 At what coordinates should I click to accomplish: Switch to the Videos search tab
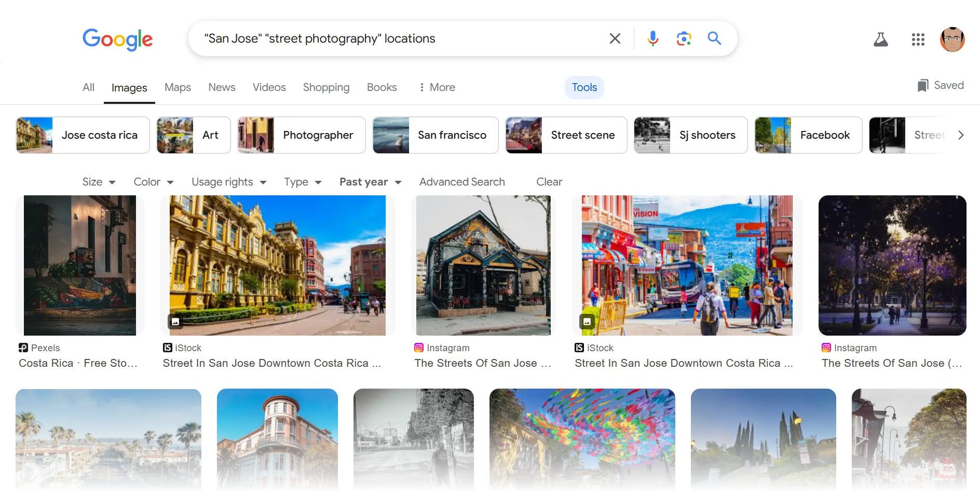269,87
